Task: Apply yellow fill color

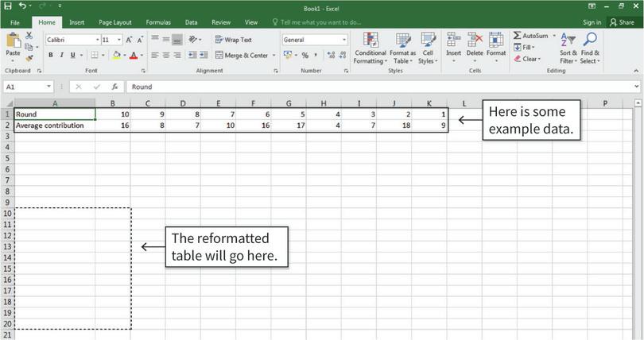Action: [x=117, y=55]
